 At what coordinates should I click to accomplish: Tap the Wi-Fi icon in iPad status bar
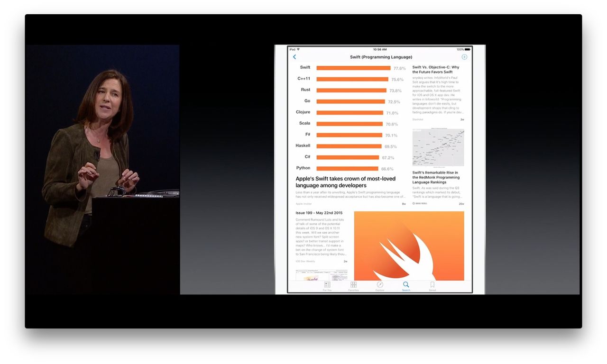[298, 49]
